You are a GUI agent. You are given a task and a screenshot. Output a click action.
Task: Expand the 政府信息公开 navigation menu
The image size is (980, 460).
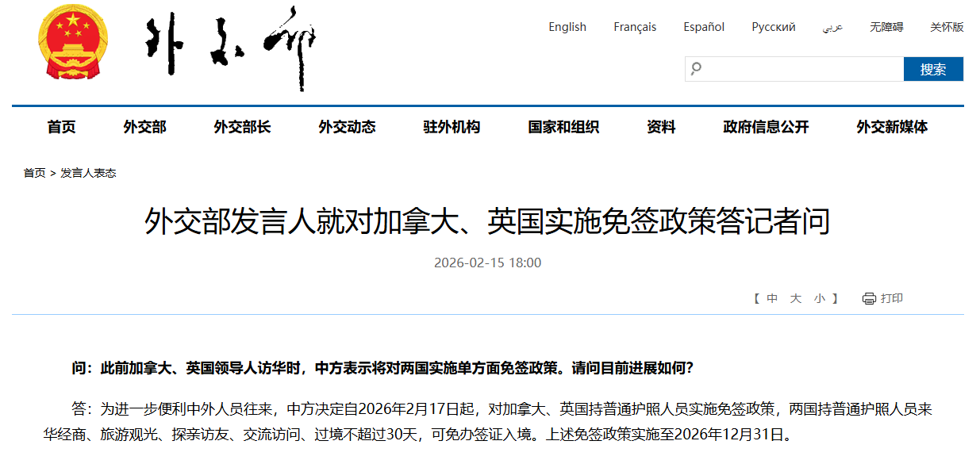(x=766, y=127)
